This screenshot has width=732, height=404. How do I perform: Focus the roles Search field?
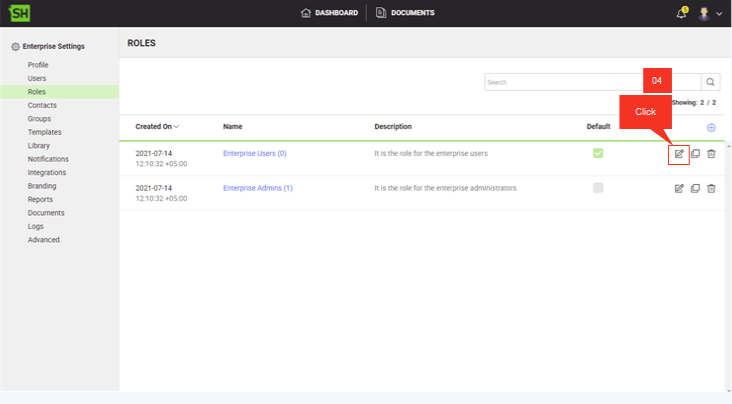[x=593, y=82]
